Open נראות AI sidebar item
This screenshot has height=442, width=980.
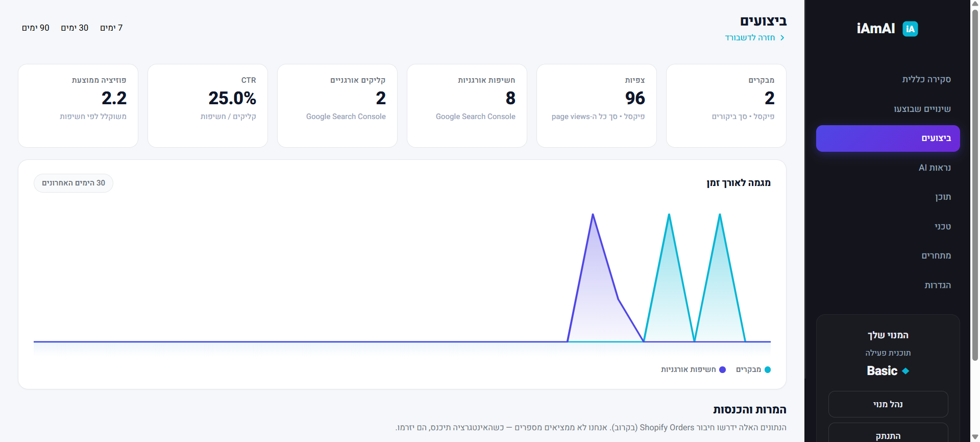(x=888, y=168)
